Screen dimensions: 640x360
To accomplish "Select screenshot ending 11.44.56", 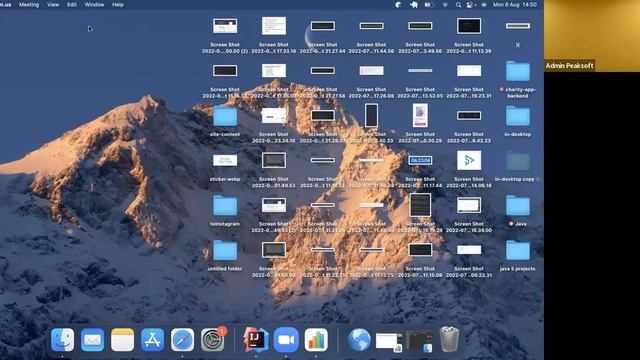I will click(371, 26).
